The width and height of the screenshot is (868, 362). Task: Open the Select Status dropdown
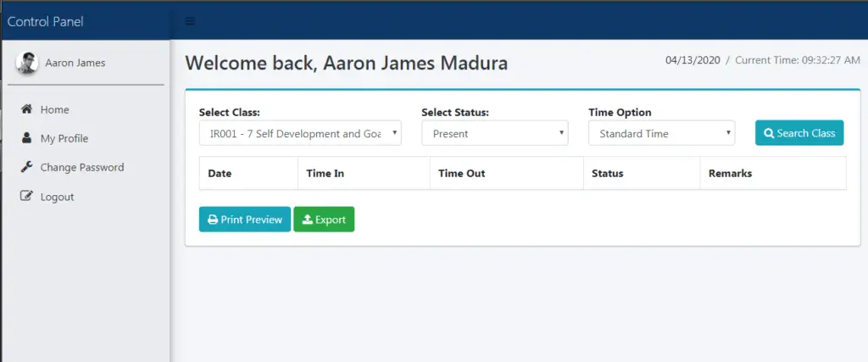click(494, 133)
